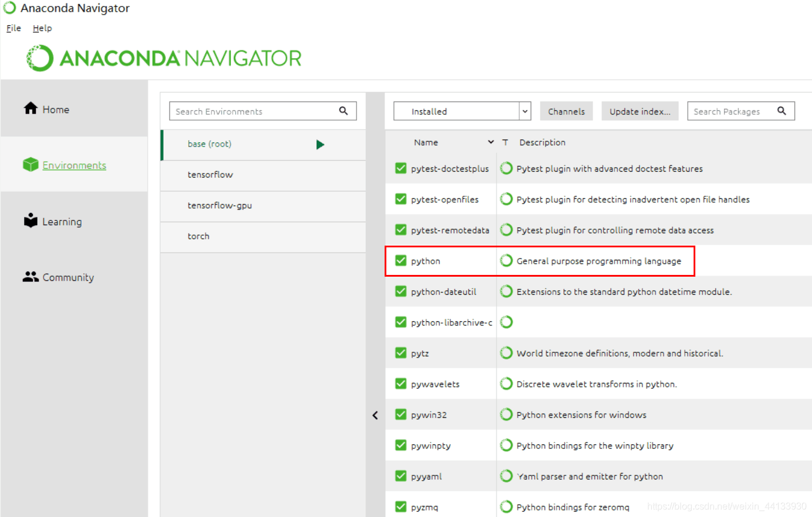Open the Community tab
812x517 pixels.
pyautogui.click(x=74, y=277)
